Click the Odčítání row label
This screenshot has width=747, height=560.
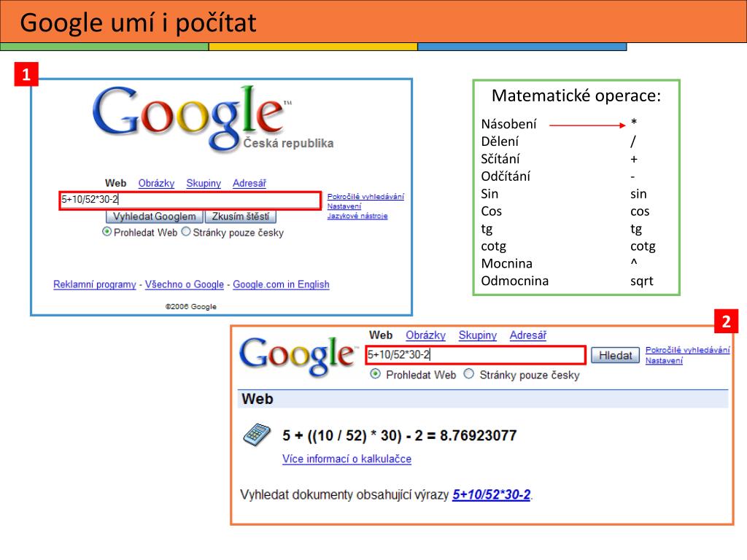tap(506, 176)
